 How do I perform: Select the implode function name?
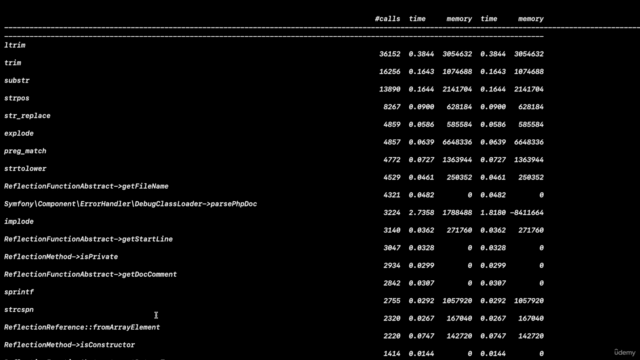click(19, 221)
